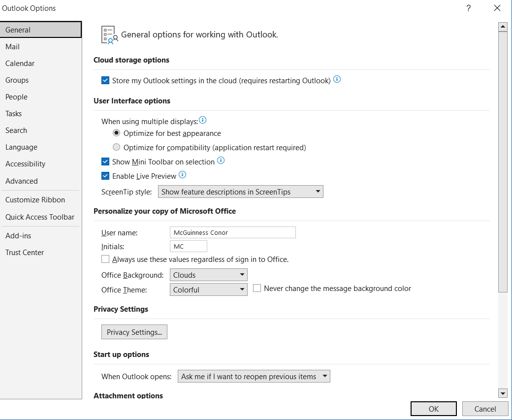This screenshot has height=420, width=512.
Task: Open the Tasks options category
Action: point(41,114)
